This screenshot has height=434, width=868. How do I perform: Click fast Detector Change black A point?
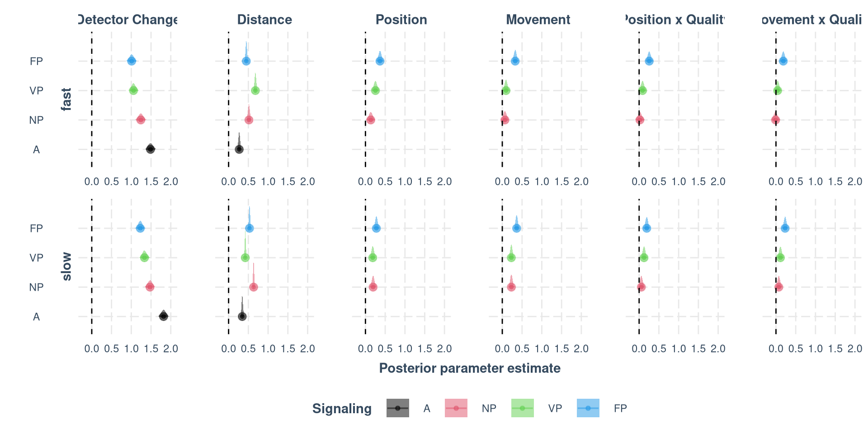tap(151, 149)
